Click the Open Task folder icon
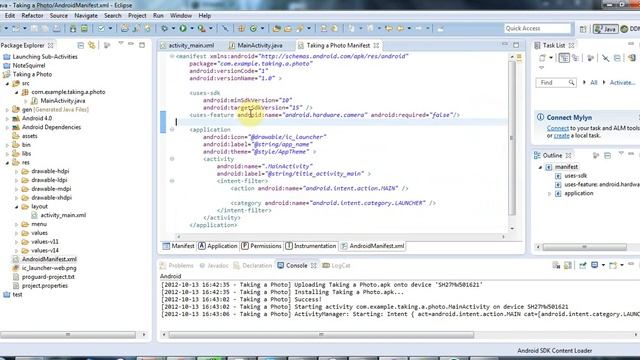The image size is (640, 360). coord(288,29)
